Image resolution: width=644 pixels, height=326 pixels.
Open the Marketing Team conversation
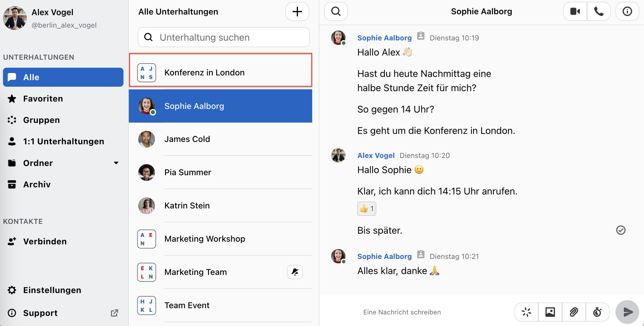221,272
